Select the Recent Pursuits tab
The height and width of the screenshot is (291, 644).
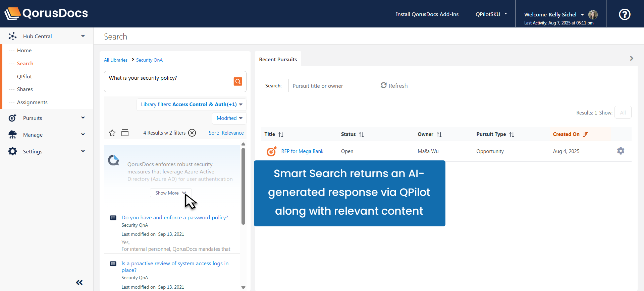pos(278,59)
